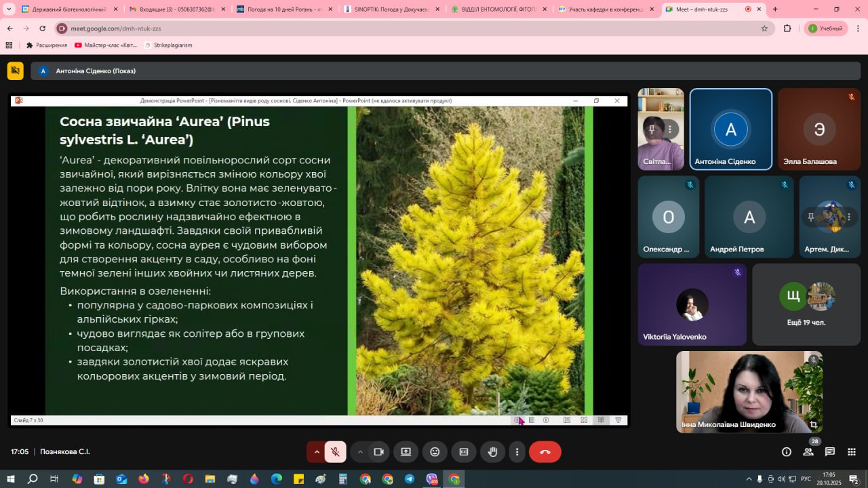Open the browser tab search dropdown

[x=9, y=9]
